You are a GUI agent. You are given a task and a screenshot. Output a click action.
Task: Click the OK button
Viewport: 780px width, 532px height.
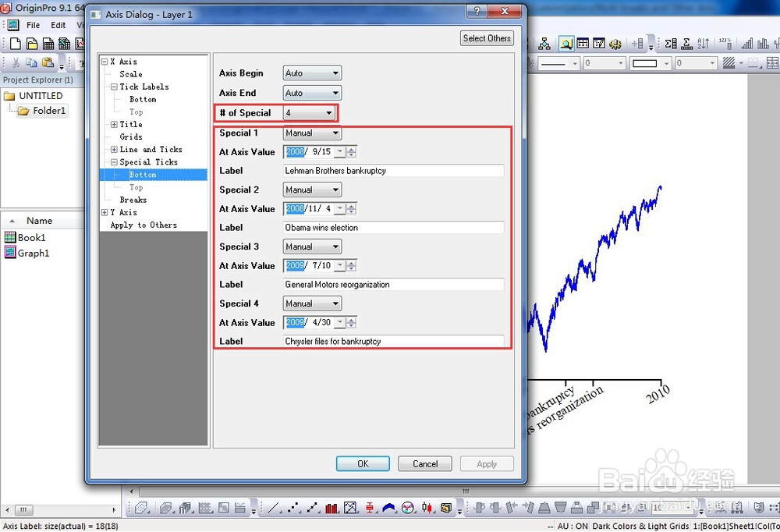click(363, 463)
